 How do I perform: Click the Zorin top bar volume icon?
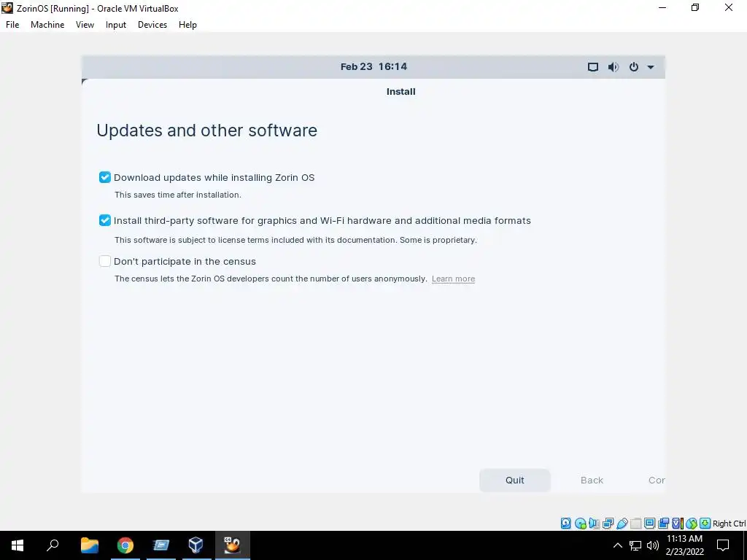tap(613, 67)
